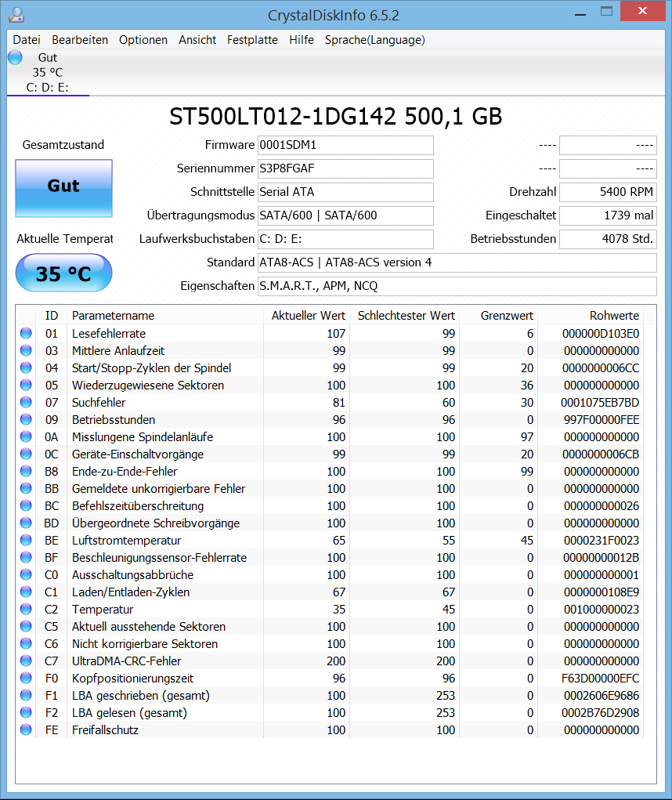This screenshot has height=800, width=672.
Task: Click status orb of Nicht korrigierbare Sektoren row
Action: [x=26, y=643]
